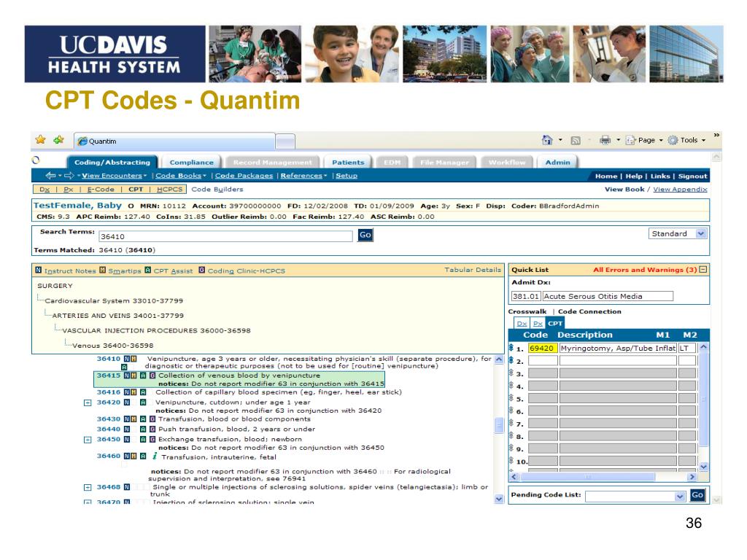Open Print options dropdown arrow
The image size is (747, 560).
pos(619,140)
